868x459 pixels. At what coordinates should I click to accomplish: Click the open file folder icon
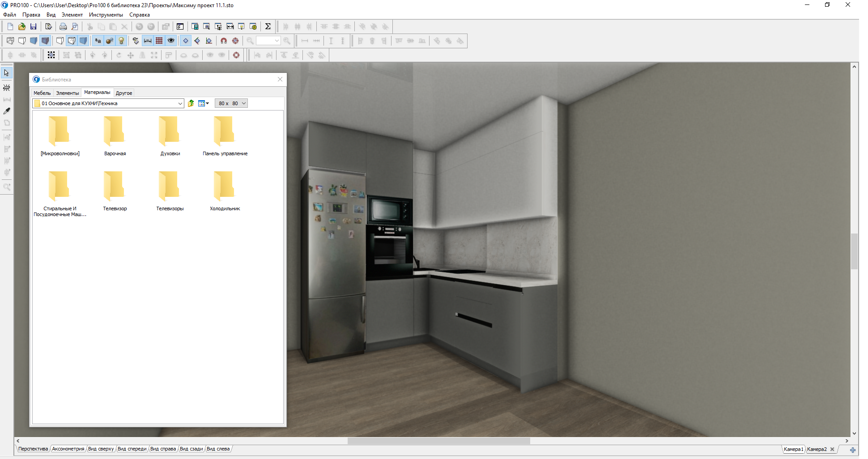click(21, 26)
